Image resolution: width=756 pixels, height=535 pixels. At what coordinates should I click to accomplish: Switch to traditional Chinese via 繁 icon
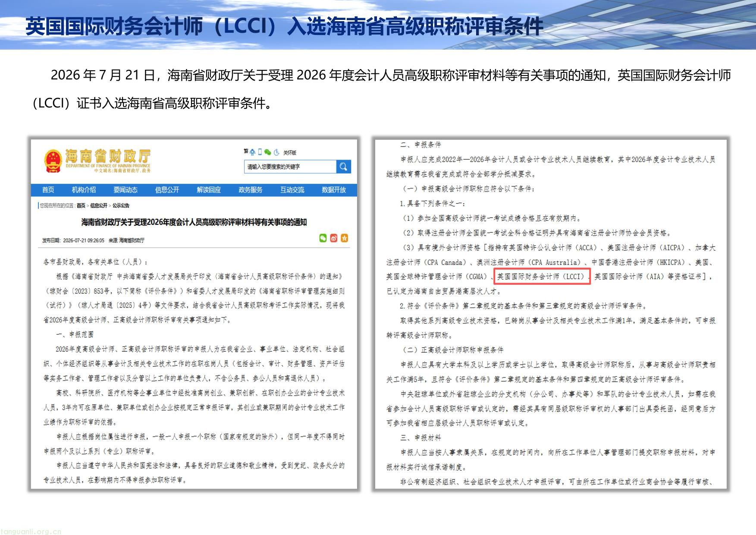[x=246, y=151]
